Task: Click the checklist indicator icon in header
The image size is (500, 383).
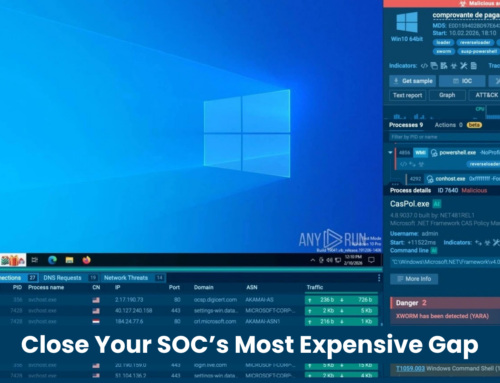Action: point(444,66)
